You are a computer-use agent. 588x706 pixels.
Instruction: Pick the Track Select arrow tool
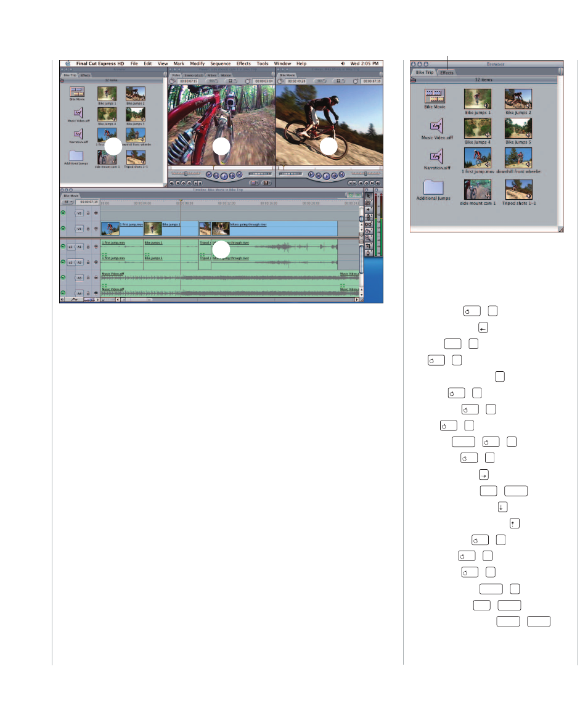(x=369, y=210)
